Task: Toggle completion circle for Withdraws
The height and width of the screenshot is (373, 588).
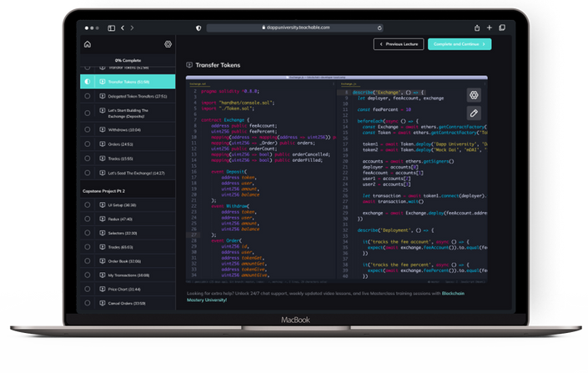Action: click(x=88, y=129)
